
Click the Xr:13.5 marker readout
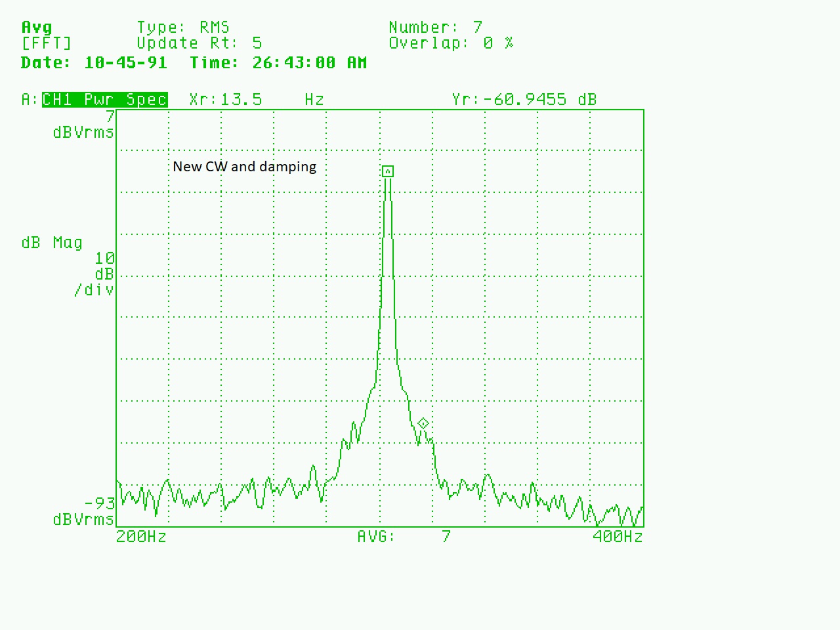click(x=226, y=100)
